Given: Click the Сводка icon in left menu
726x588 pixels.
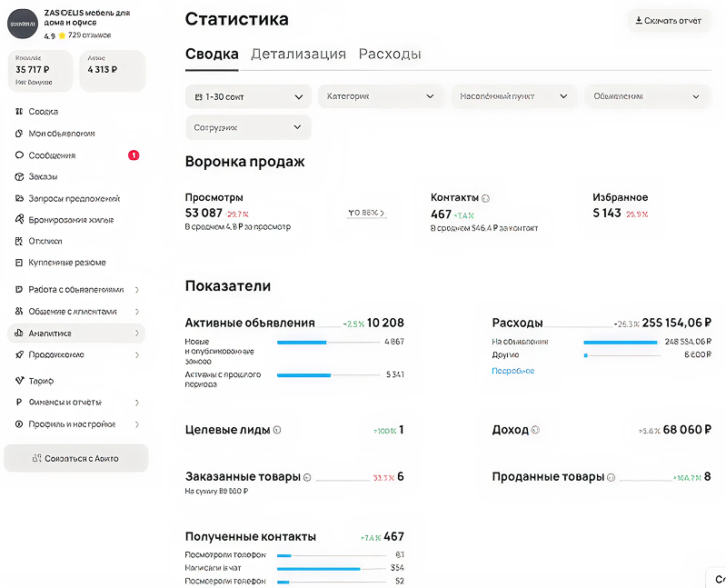Looking at the screenshot, I should pos(19,112).
